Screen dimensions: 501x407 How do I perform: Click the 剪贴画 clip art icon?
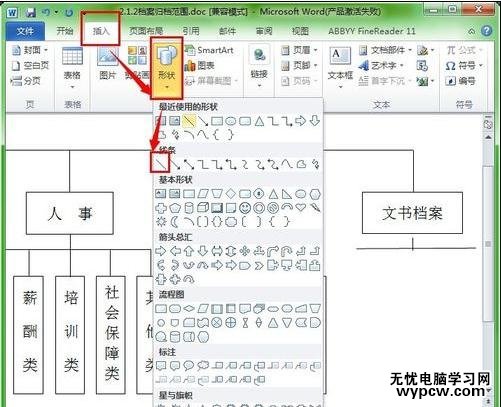(137, 63)
